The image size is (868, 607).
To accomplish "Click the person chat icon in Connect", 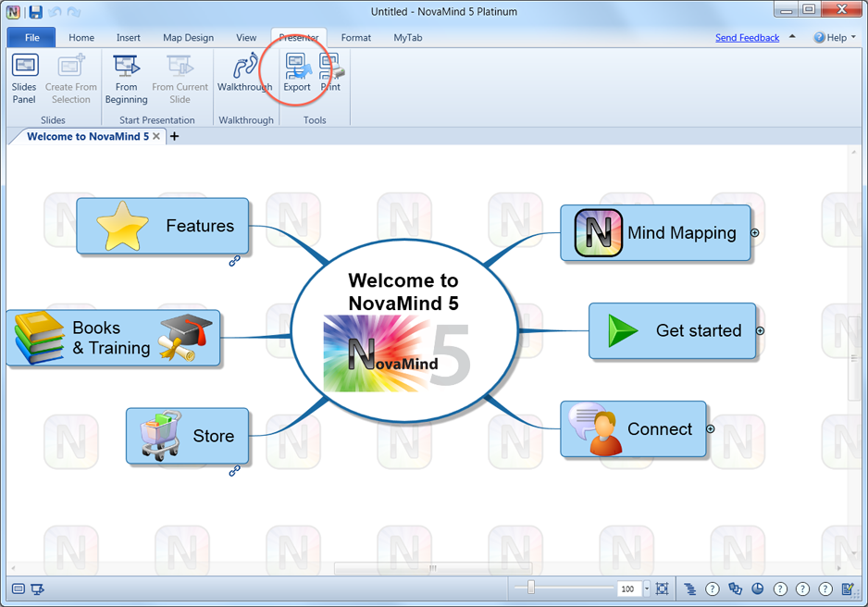I will click(596, 428).
